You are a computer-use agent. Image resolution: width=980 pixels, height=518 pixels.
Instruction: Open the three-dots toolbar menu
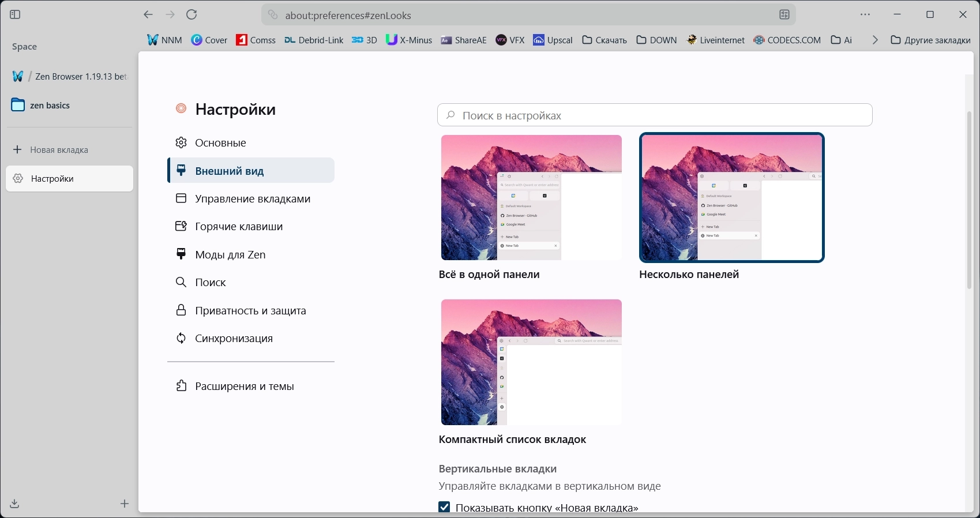pyautogui.click(x=865, y=15)
